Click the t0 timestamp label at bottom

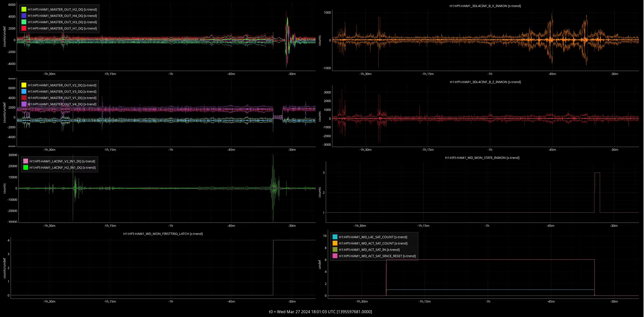320,312
